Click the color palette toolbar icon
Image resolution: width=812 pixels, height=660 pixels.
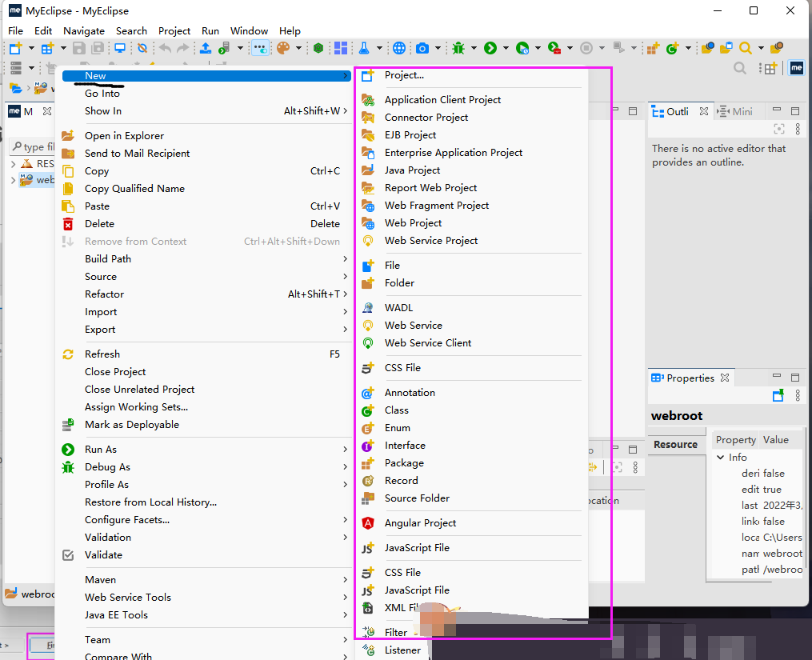point(282,48)
